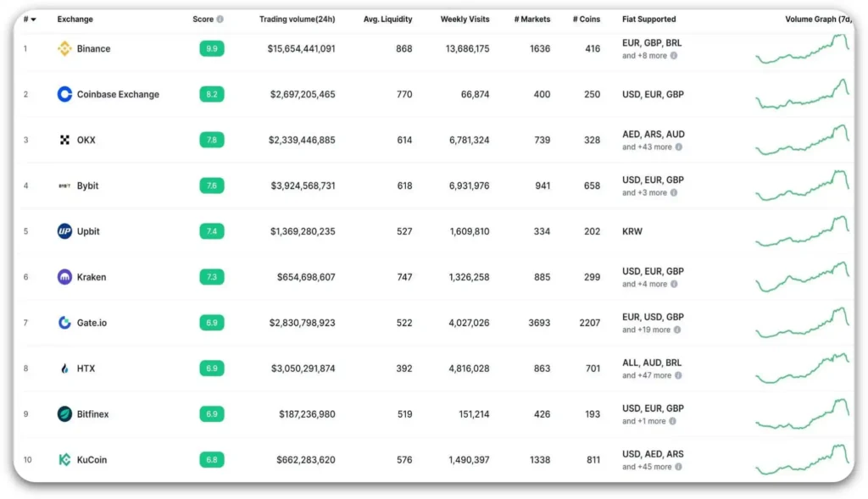
Task: Open HTX's 7d volume graph
Action: 803,369
